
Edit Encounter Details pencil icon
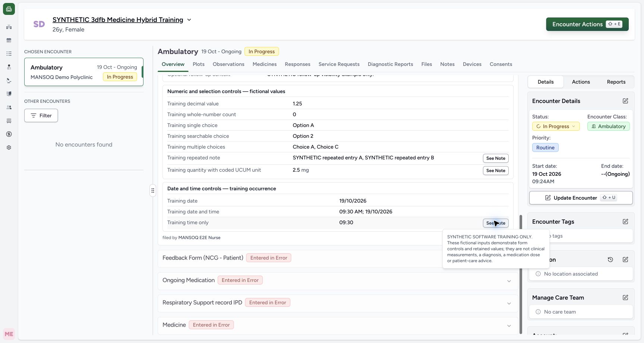[625, 101]
